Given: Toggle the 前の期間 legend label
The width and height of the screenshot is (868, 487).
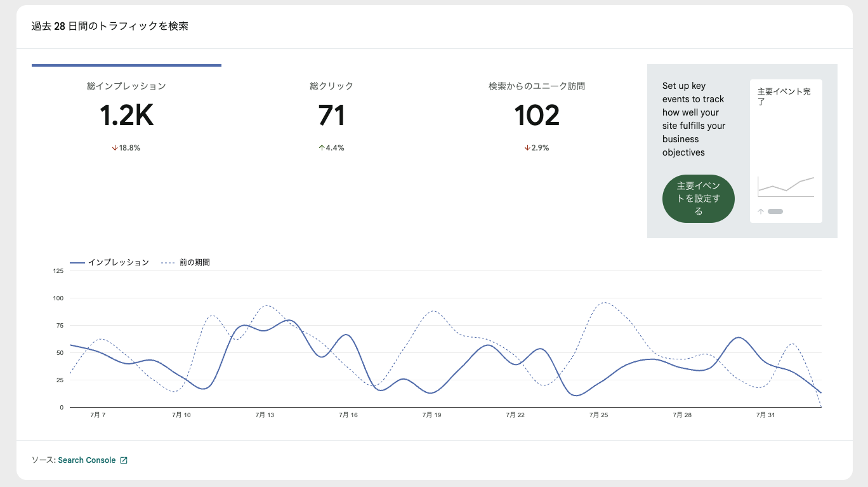Looking at the screenshot, I should 195,262.
